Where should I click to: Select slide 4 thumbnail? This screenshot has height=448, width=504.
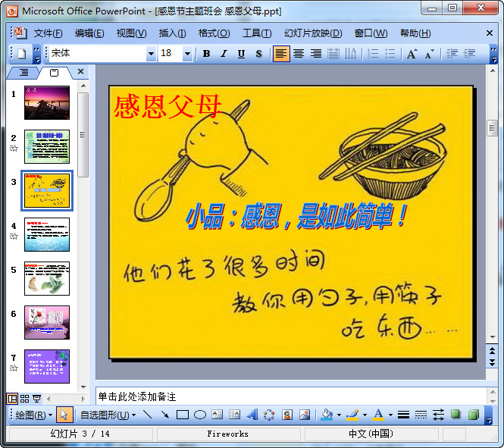click(47, 234)
